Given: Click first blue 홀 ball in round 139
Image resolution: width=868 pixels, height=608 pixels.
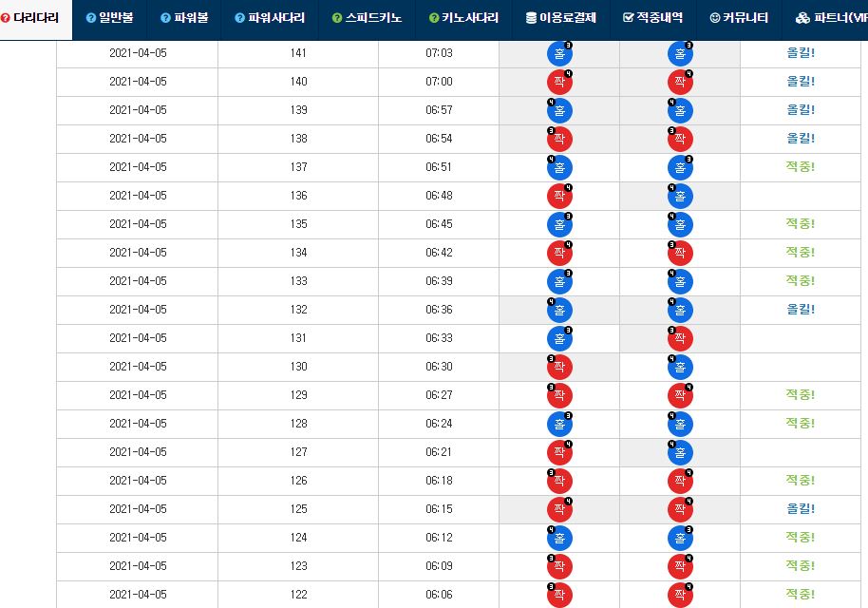Looking at the screenshot, I should (559, 111).
